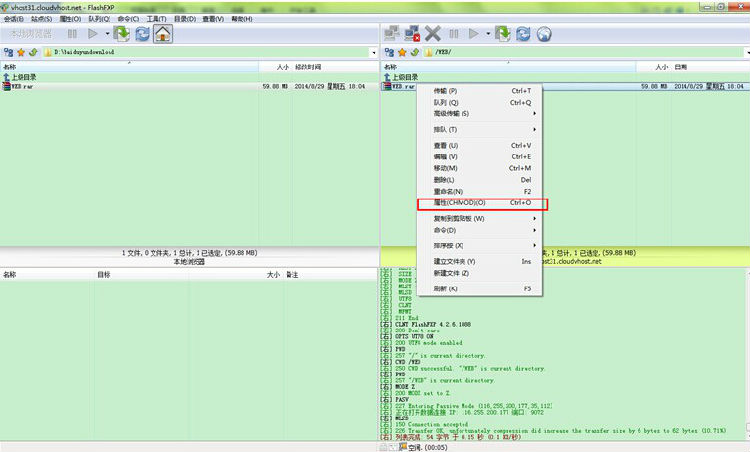Click the home/local browser icon in left toolbar
The image size is (750, 452).
click(163, 33)
